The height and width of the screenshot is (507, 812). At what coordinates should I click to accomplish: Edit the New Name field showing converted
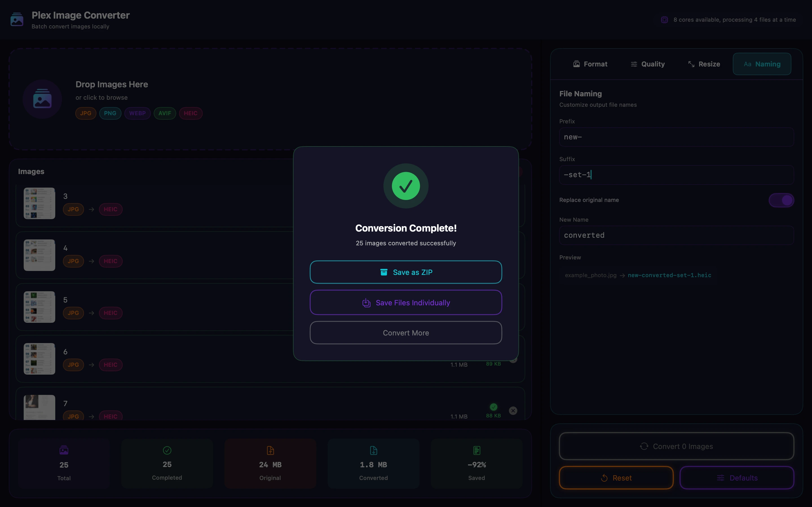[676, 235]
